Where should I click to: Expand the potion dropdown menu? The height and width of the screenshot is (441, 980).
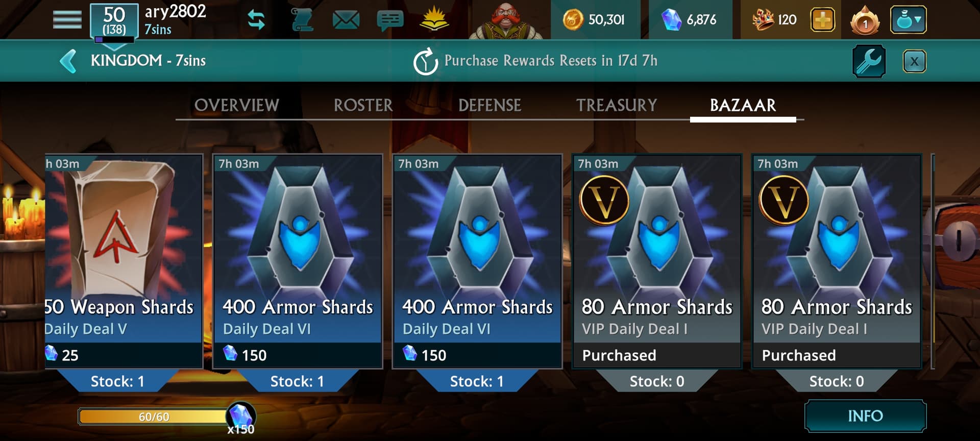pyautogui.click(x=908, y=20)
